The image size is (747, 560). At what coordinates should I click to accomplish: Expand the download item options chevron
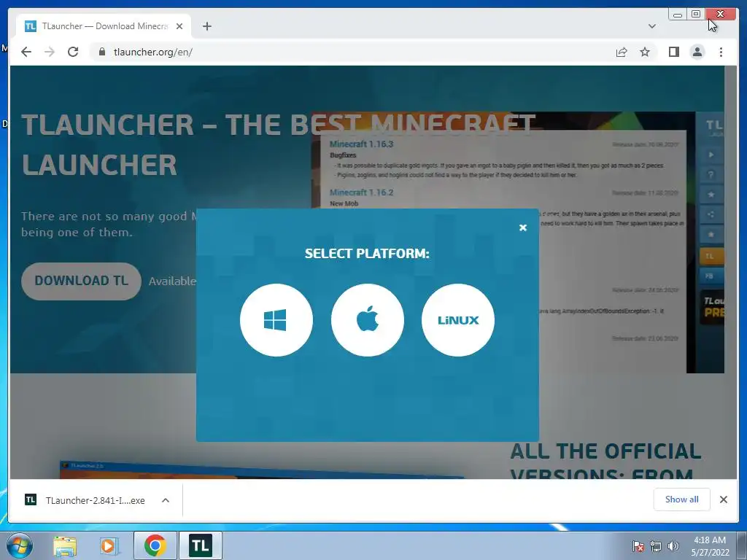click(x=166, y=500)
